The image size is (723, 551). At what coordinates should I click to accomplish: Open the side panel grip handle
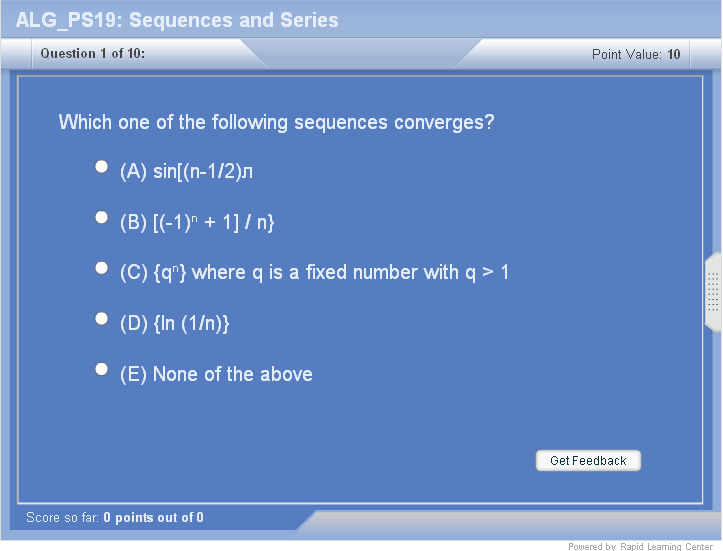pyautogui.click(x=713, y=292)
